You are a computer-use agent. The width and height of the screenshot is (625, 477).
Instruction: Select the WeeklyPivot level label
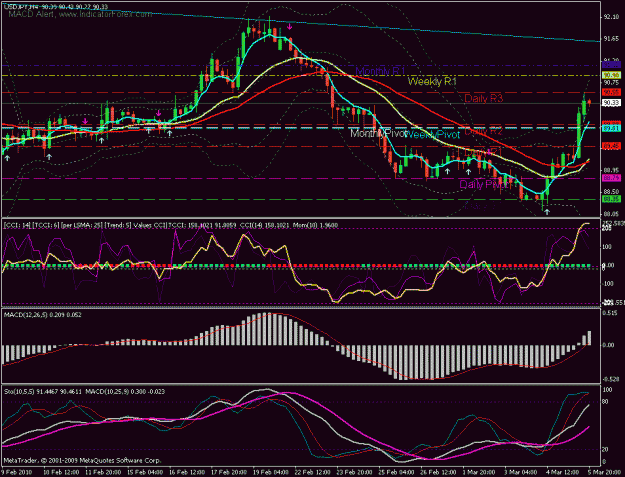(433, 135)
